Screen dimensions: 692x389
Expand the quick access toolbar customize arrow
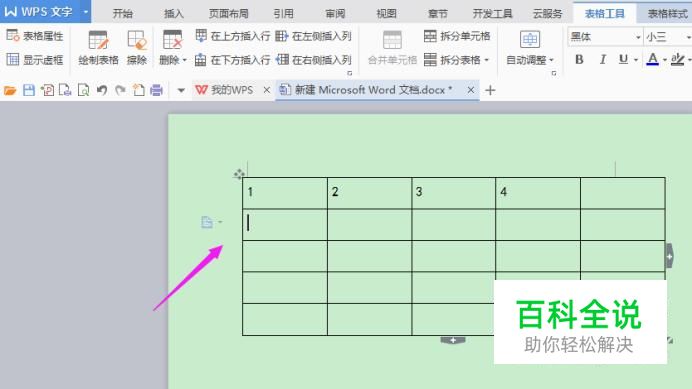181,91
